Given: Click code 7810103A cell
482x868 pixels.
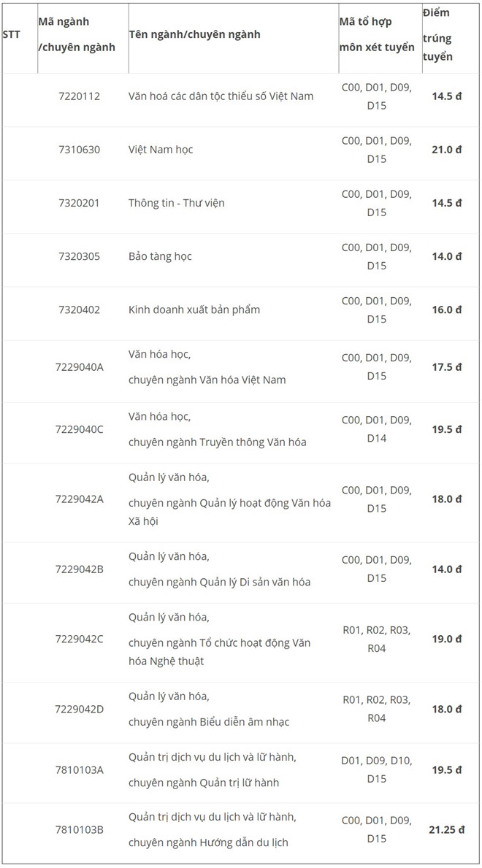Looking at the screenshot, I should [x=79, y=770].
